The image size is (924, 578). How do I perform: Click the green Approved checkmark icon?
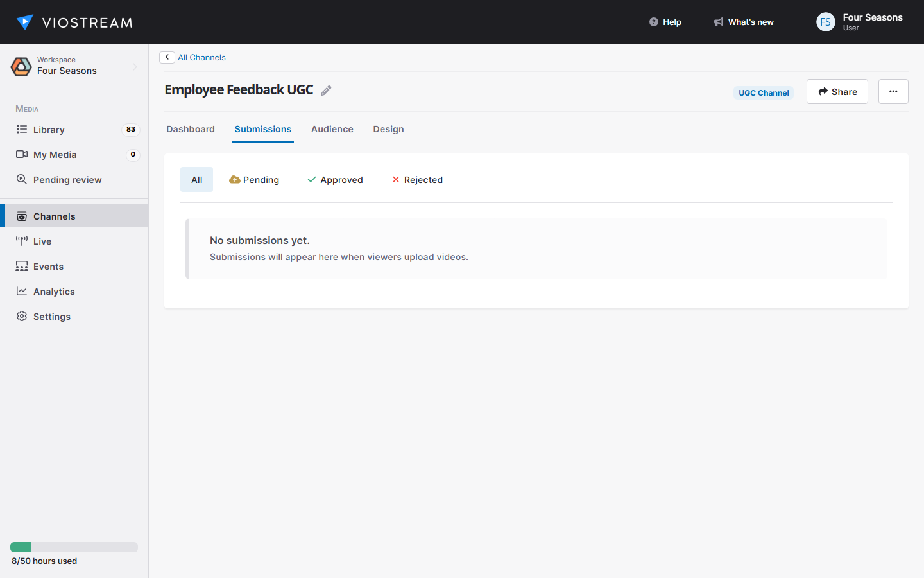(x=312, y=180)
